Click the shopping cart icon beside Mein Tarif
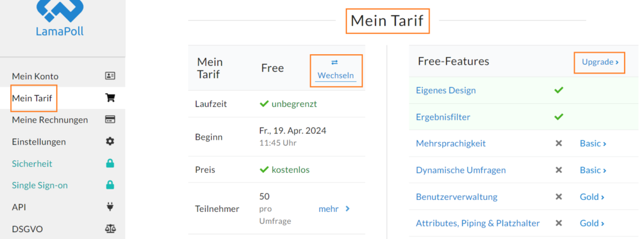Image resolution: width=644 pixels, height=239 pixels. coord(110,97)
